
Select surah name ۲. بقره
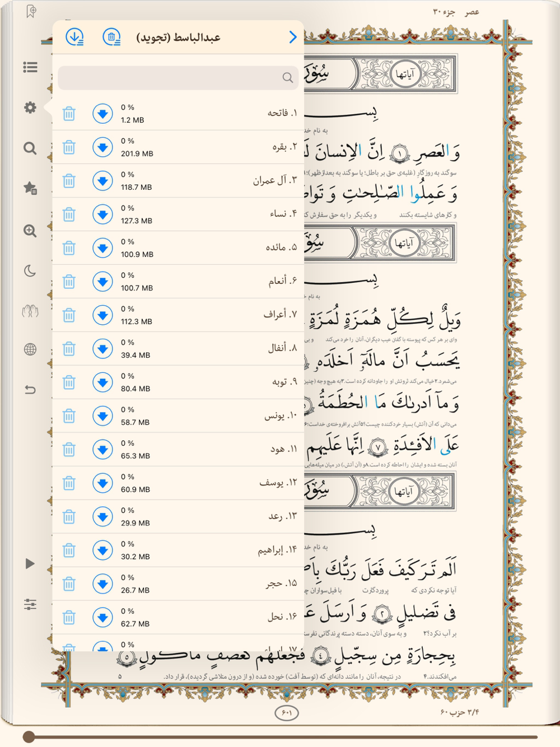(x=284, y=147)
